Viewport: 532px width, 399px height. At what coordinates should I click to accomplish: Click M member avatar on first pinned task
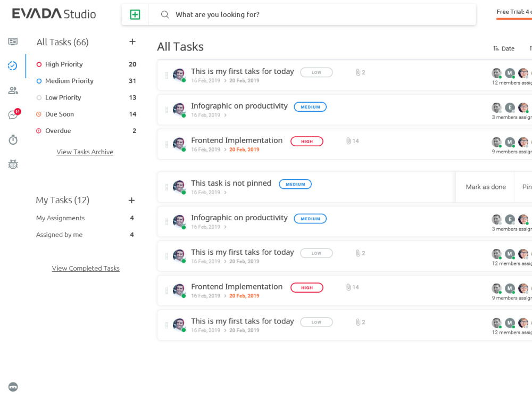coord(510,73)
